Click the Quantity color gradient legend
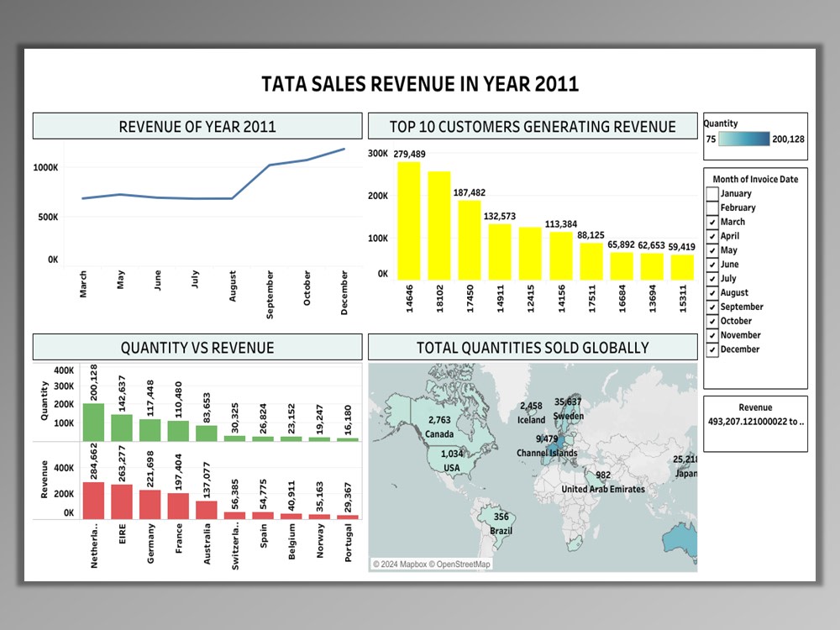Image resolution: width=840 pixels, height=630 pixels. (743, 139)
